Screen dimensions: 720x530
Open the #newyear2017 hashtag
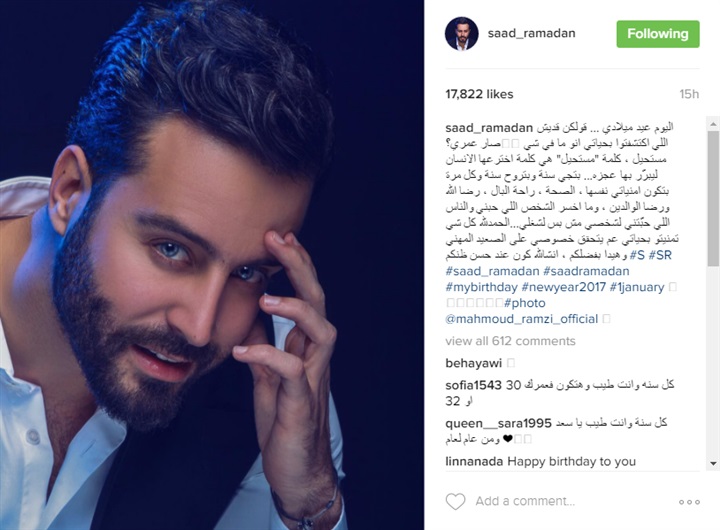pyautogui.click(x=563, y=287)
